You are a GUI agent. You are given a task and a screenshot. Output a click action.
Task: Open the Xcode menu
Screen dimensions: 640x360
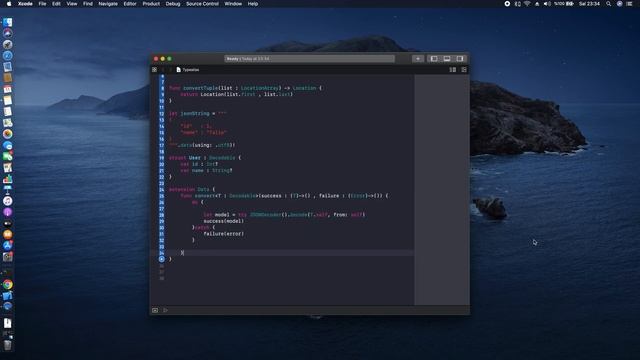(25, 4)
